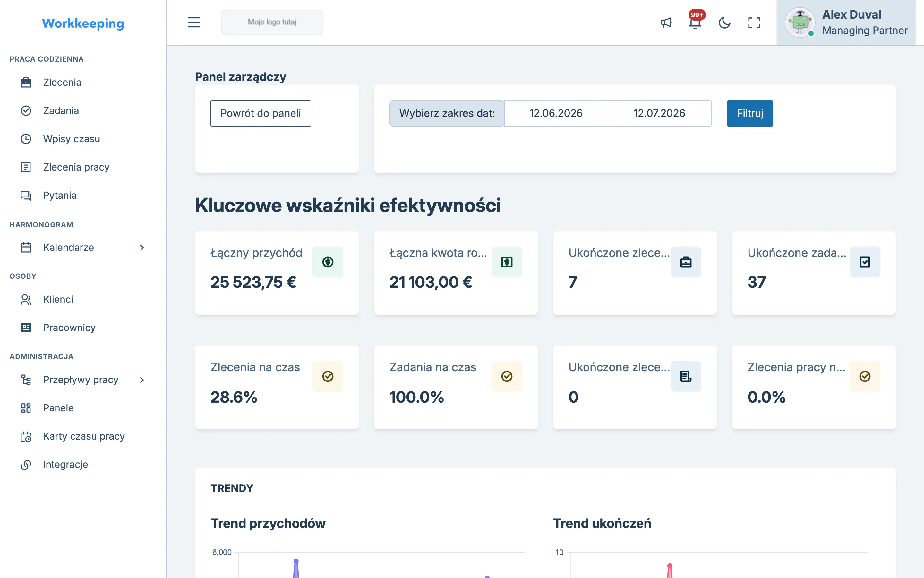Click Łączny przychód dollar coin icon
Viewport: 924px width, 578px height.
(x=328, y=262)
